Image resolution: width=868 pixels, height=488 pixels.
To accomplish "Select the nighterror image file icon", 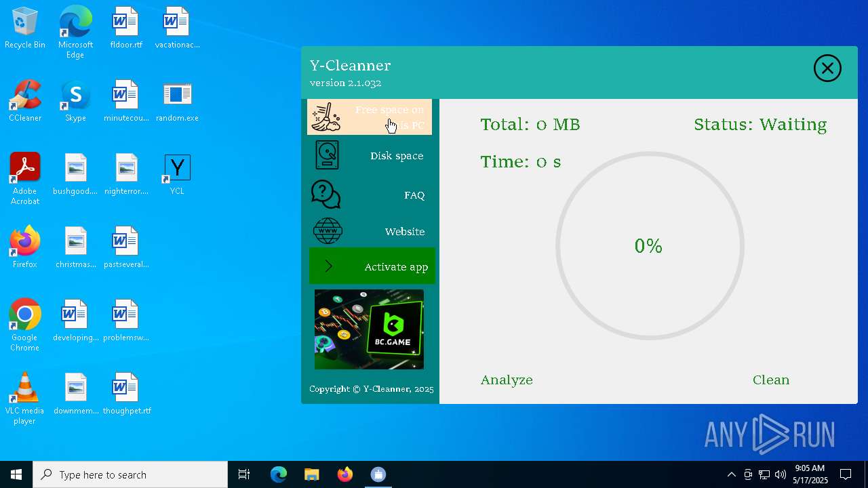I will click(x=126, y=175).
